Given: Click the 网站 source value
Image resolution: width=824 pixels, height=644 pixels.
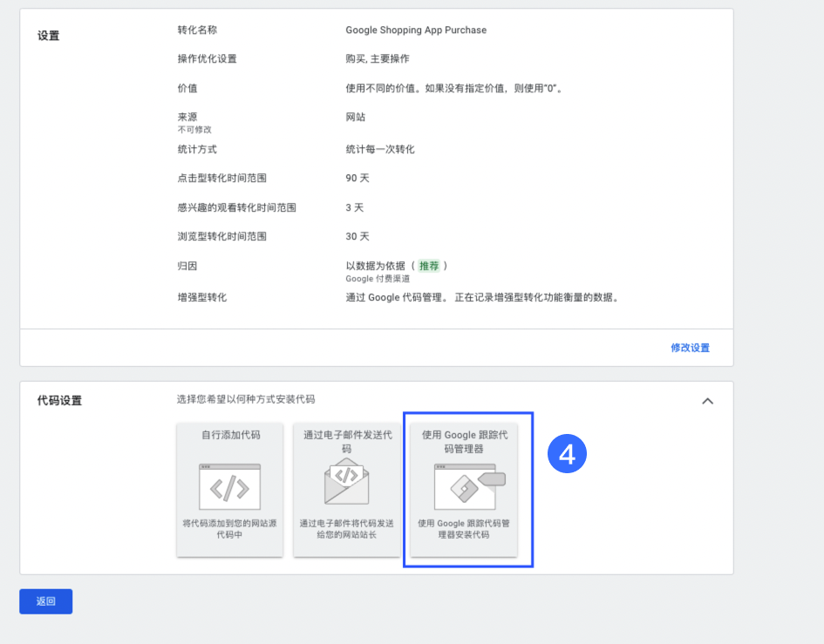Looking at the screenshot, I should pos(355,117).
